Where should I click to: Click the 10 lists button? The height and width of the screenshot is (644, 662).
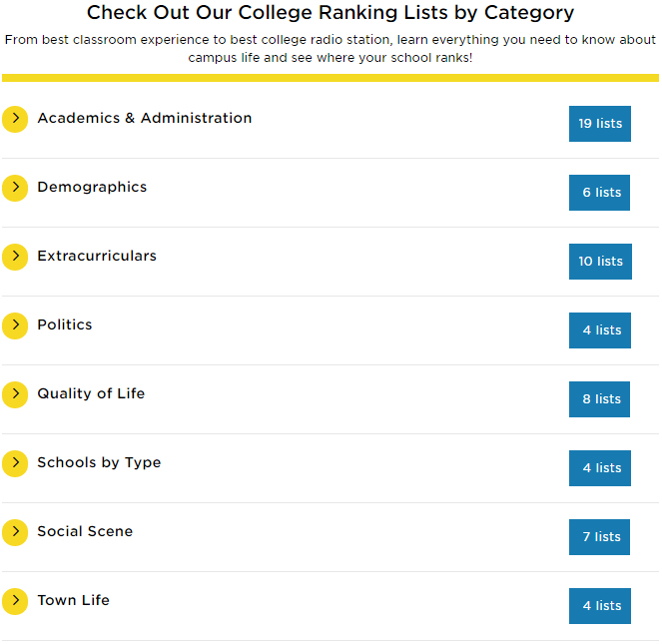click(600, 262)
